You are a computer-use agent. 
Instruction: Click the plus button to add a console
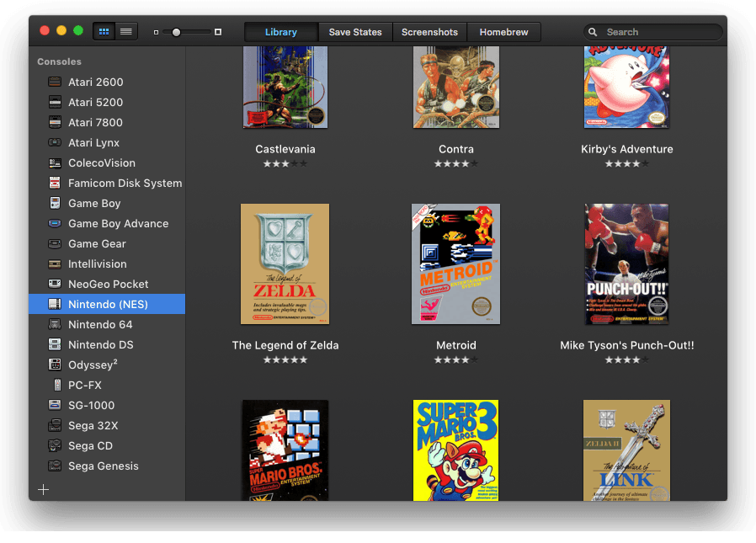coord(43,489)
